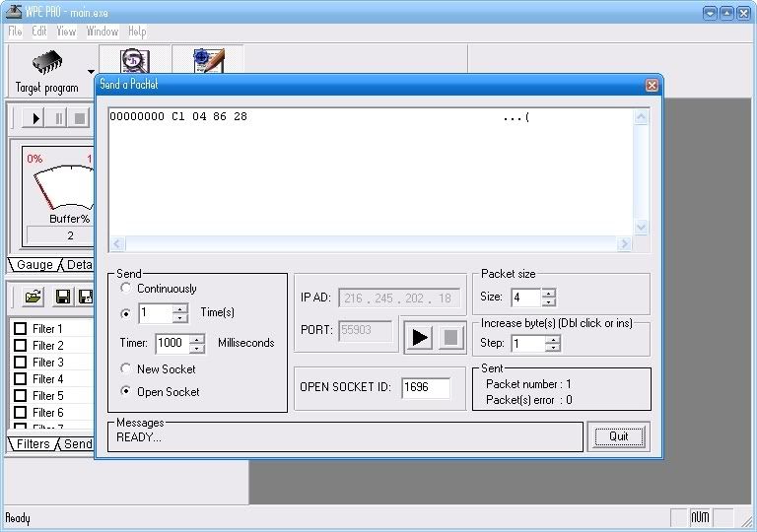Close Send a Packet dialog with X
The height and width of the screenshot is (532, 757).
(x=652, y=86)
